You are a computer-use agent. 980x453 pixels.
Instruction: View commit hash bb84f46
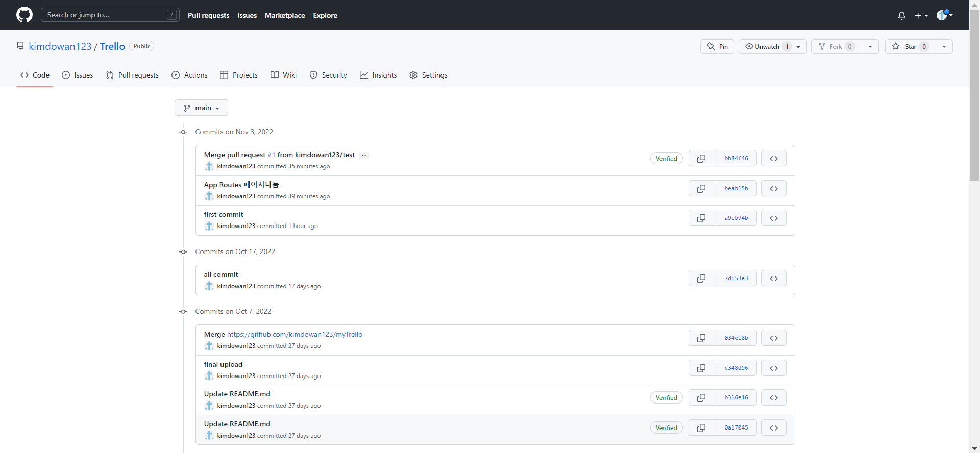[x=736, y=159]
